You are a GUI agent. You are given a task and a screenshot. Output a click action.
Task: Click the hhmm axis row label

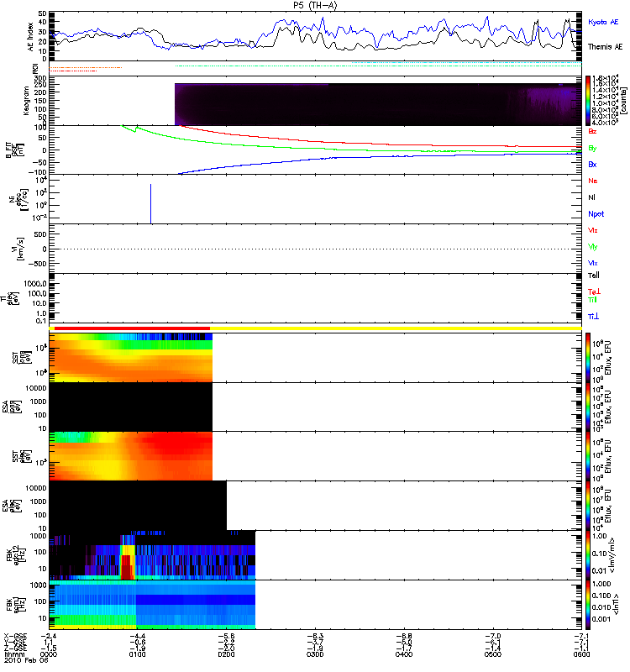pyautogui.click(x=15, y=654)
